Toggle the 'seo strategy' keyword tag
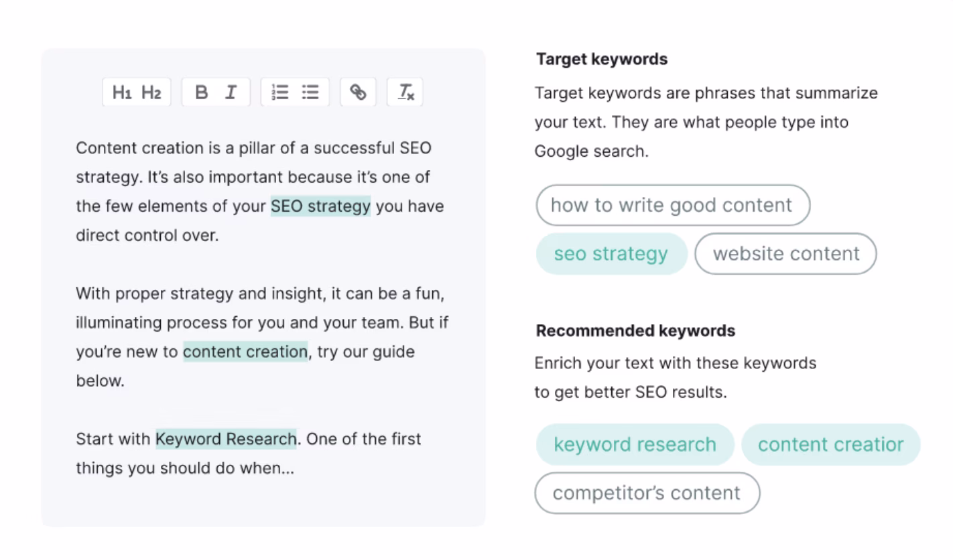Image resolution: width=953 pixels, height=560 pixels. [x=611, y=254]
